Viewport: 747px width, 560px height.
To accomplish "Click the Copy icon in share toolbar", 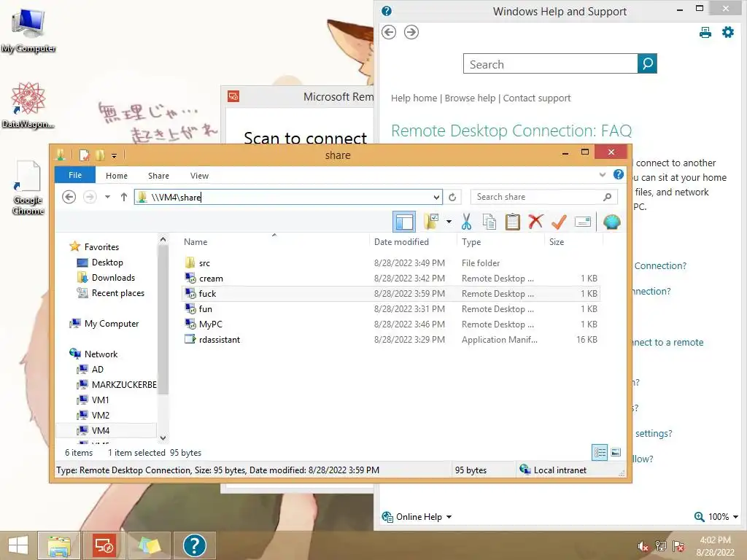I will [489, 222].
